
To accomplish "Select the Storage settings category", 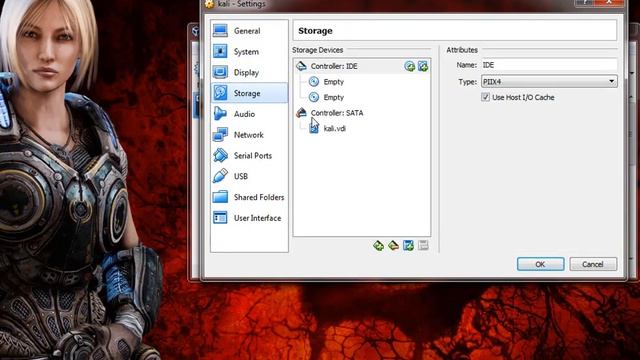I will [249, 93].
